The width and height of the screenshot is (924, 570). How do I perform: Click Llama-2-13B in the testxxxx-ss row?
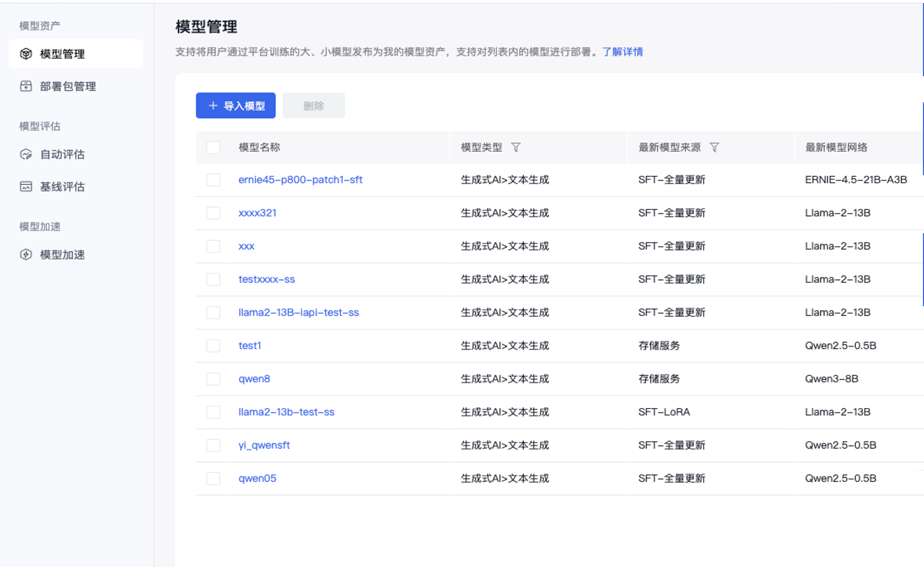838,280
